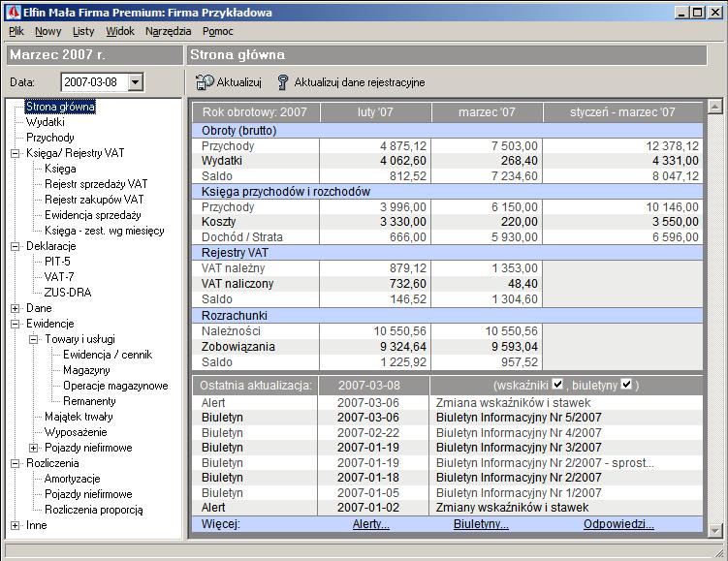
Task: Open the Data date dropdown arrow
Action: 135,82
